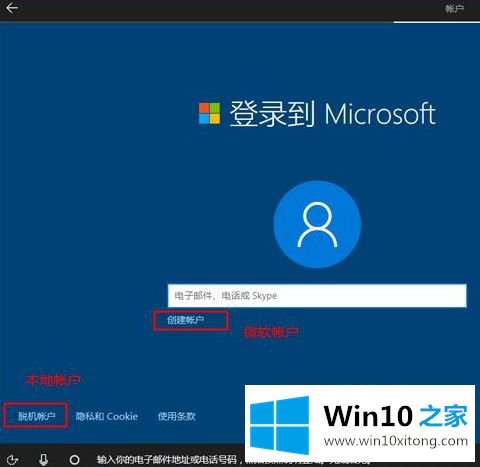Open the 使用条款 link
Viewport: 480px width, 467px height.
[177, 416]
